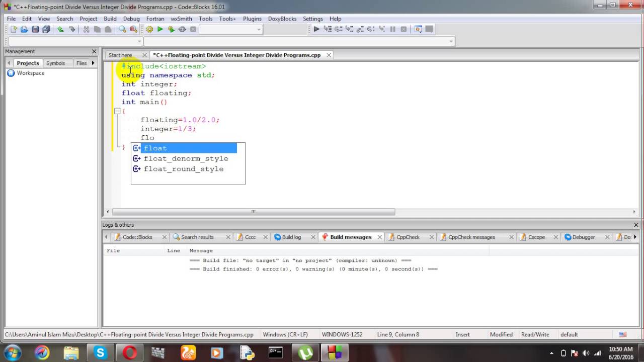This screenshot has width=644, height=362.
Task: Switch to the Build log tab
Action: pyautogui.click(x=291, y=237)
